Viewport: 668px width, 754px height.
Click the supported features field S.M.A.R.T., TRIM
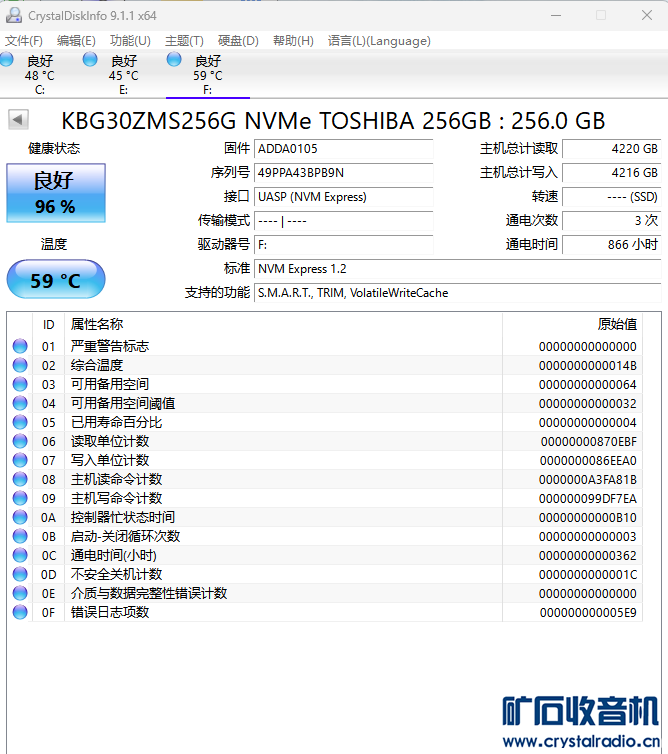point(457,293)
